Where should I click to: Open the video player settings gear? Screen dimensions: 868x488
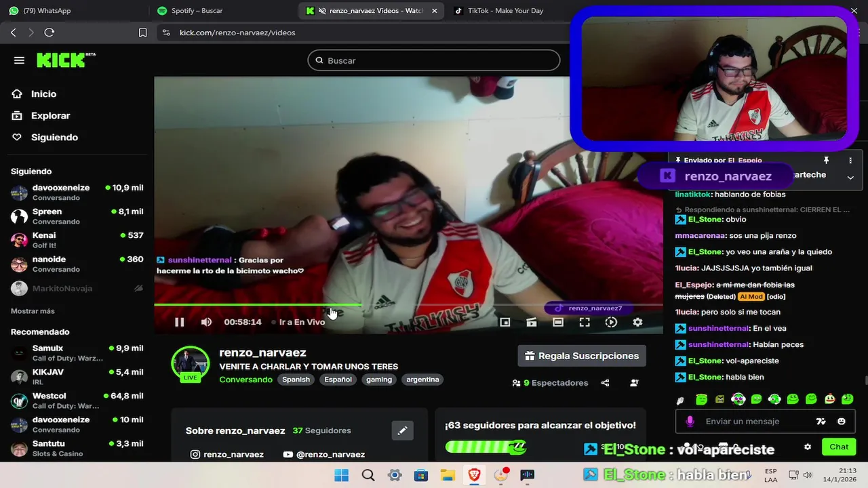pos(637,323)
